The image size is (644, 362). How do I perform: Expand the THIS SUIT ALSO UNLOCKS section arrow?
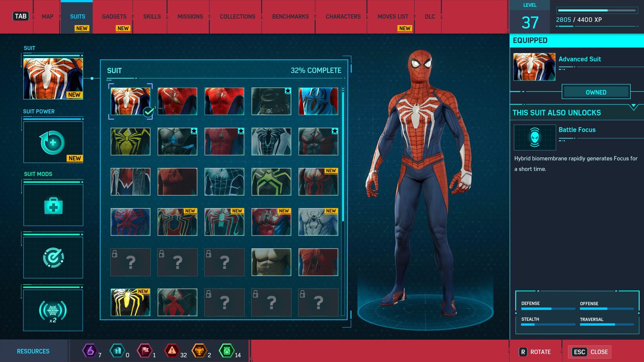(633, 105)
